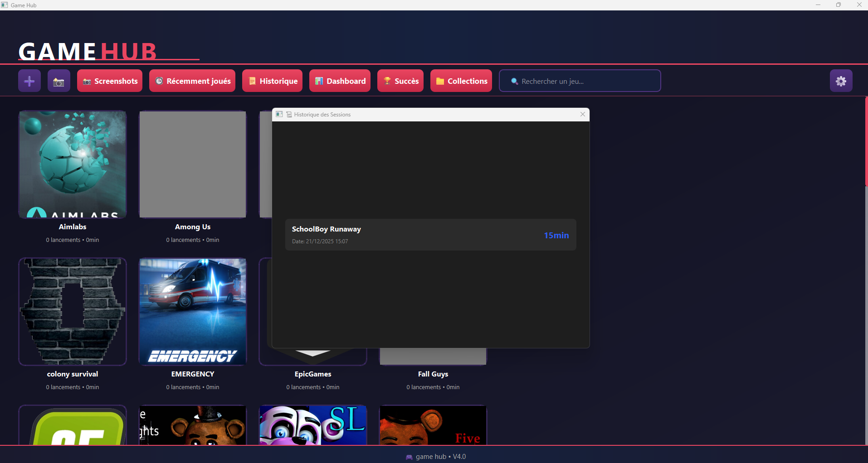Screen dimensions: 868x463
Task: Click the purple plus add-game button
Action: pos(29,81)
